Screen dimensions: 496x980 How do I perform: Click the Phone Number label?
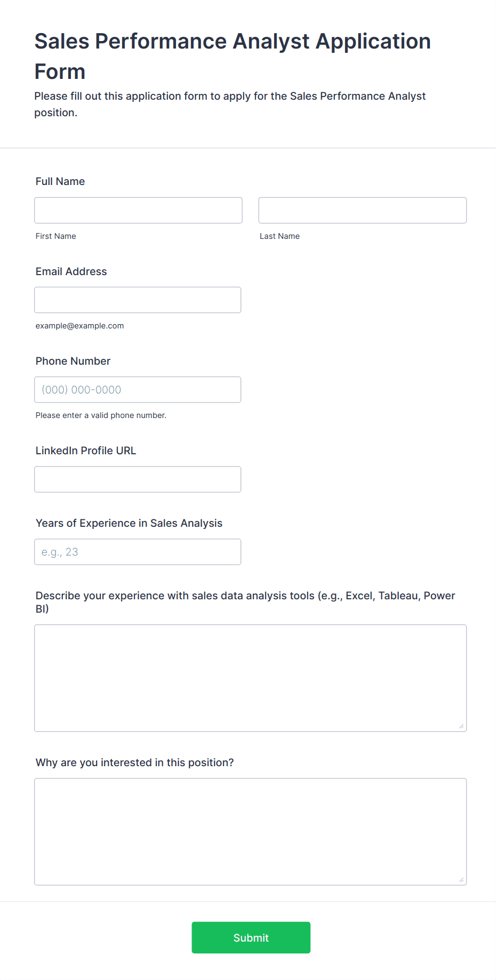click(x=73, y=361)
